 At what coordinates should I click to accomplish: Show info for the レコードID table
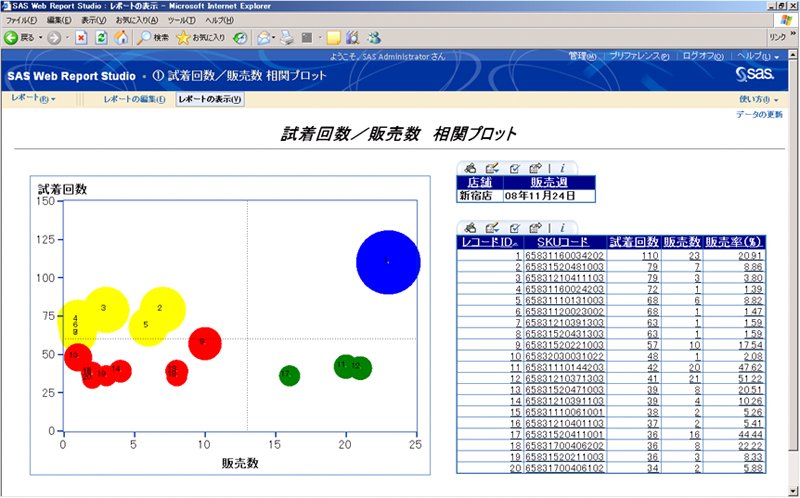(562, 227)
